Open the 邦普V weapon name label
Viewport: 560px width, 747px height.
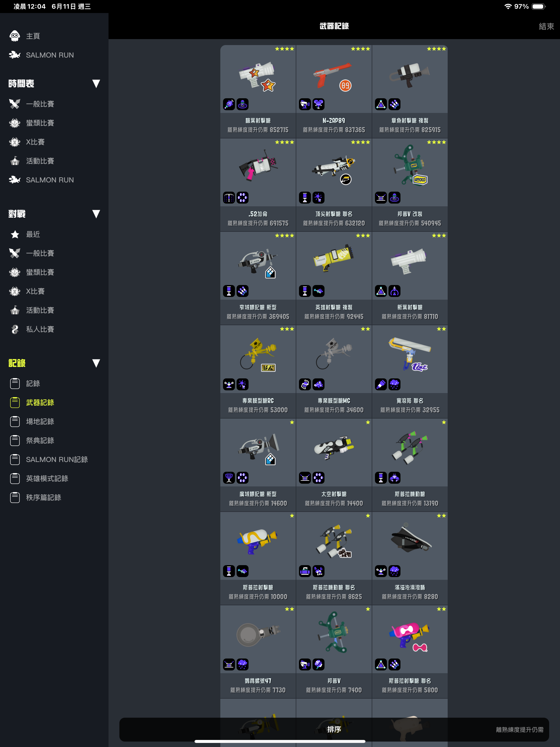(334, 681)
